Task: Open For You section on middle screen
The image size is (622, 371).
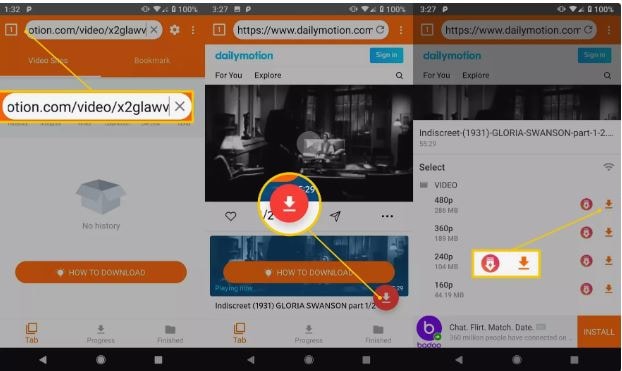Action: [228, 75]
